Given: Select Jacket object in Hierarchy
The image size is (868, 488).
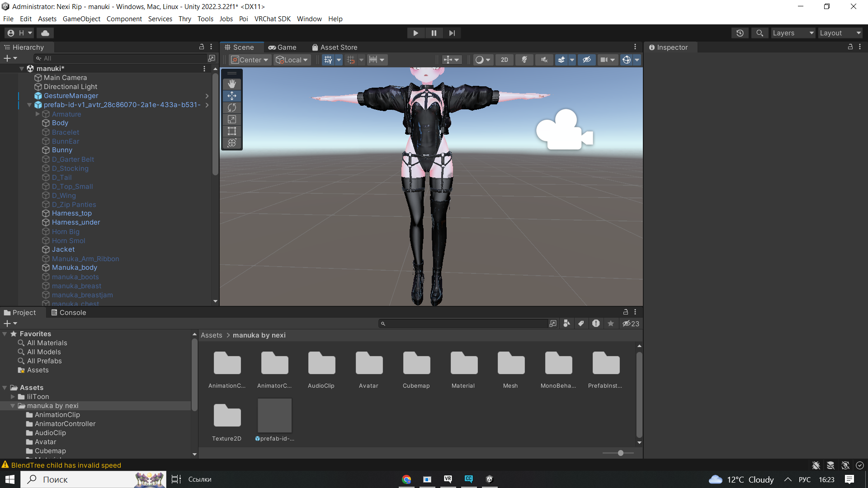Looking at the screenshot, I should coord(63,249).
